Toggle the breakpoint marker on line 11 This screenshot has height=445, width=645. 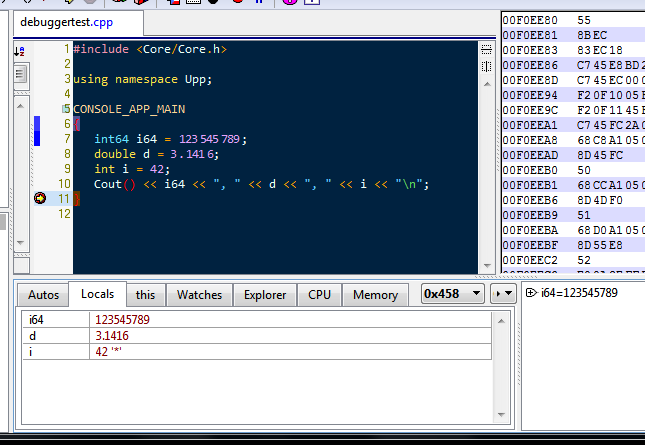(40, 199)
